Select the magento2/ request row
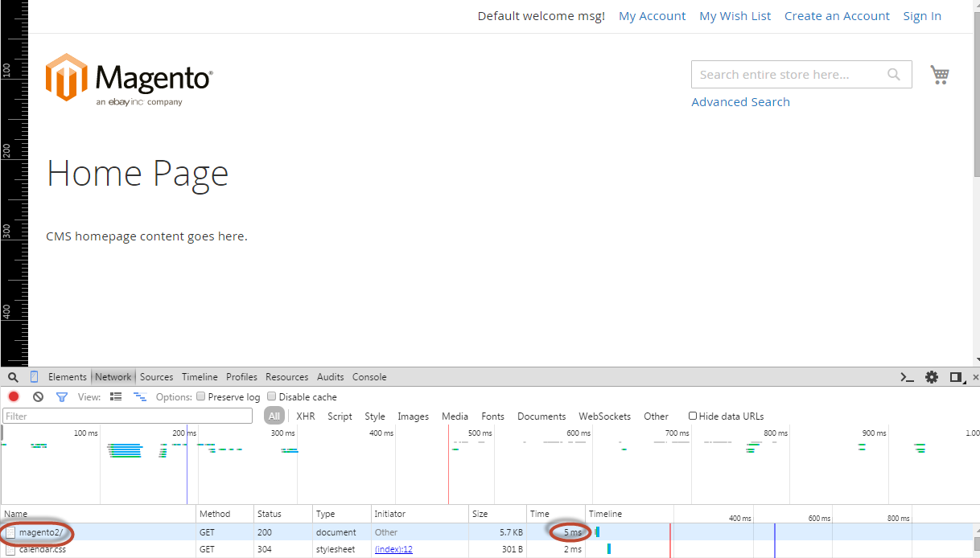The width and height of the screenshot is (980, 558). coord(490,532)
